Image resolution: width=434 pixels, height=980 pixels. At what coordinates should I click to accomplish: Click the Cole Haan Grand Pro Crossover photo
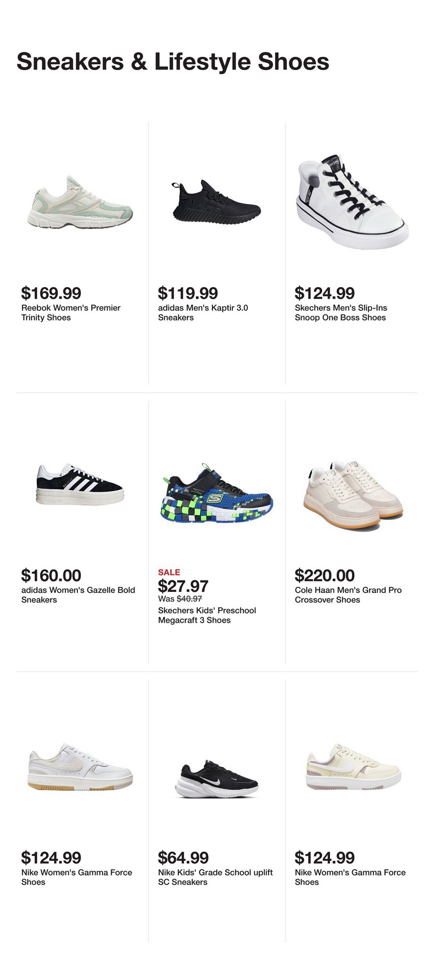[x=353, y=493]
